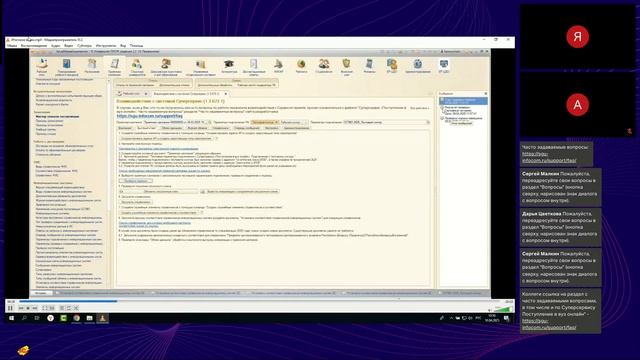Open Приемная комиссия section icon
This screenshot has width=640, height=360.
(x=115, y=66)
